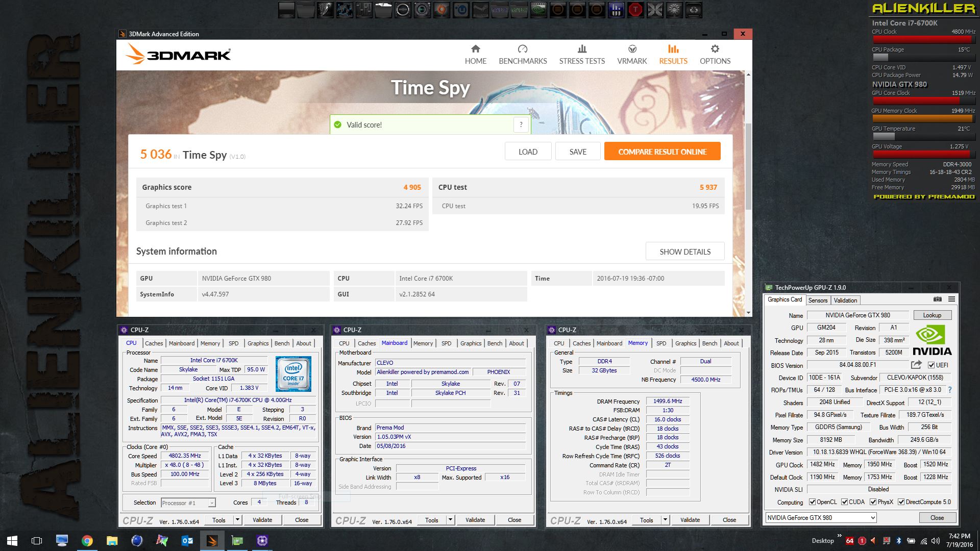This screenshot has height=551, width=980.
Task: Expand the Desktop toolbar chevron in taskbar
Action: click(839, 536)
